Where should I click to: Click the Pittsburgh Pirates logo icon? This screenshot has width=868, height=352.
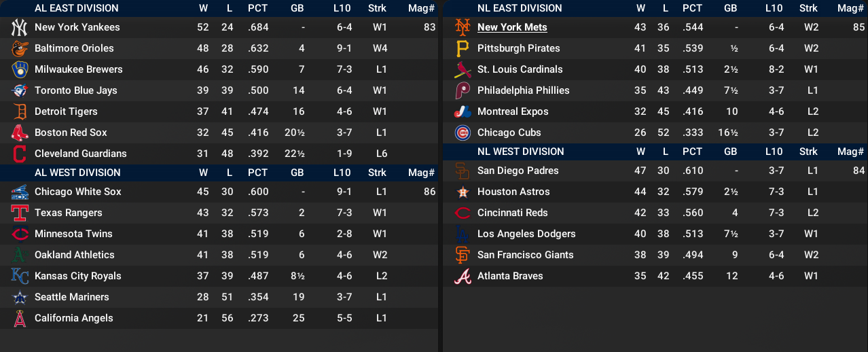click(x=463, y=49)
